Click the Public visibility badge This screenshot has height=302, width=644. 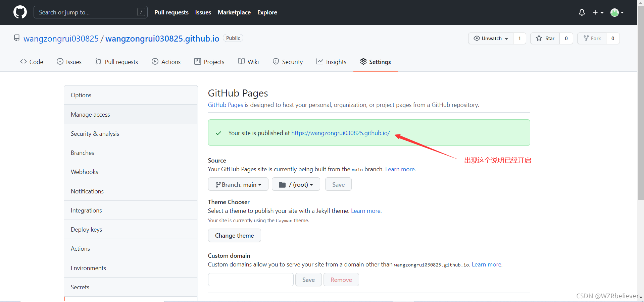(x=233, y=38)
